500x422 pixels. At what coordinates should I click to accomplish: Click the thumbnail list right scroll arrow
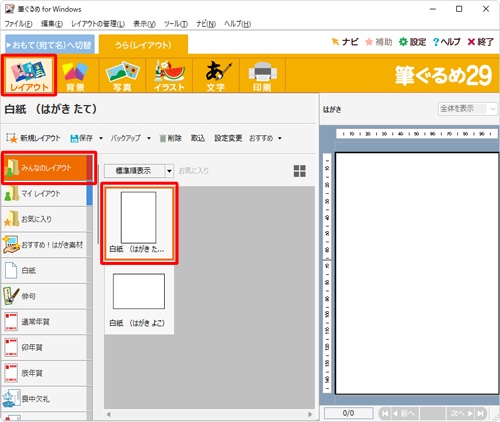click(x=310, y=414)
